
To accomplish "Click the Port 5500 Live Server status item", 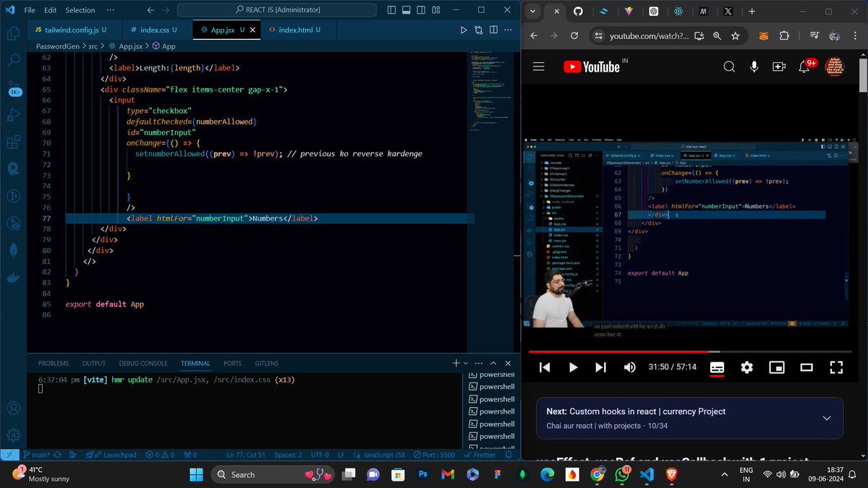I will tap(434, 454).
